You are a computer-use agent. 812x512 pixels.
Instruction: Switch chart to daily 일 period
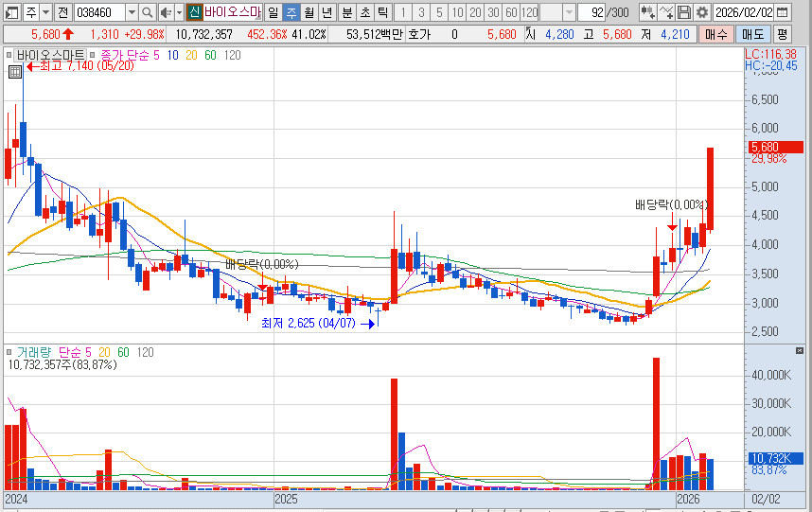pyautogui.click(x=273, y=12)
